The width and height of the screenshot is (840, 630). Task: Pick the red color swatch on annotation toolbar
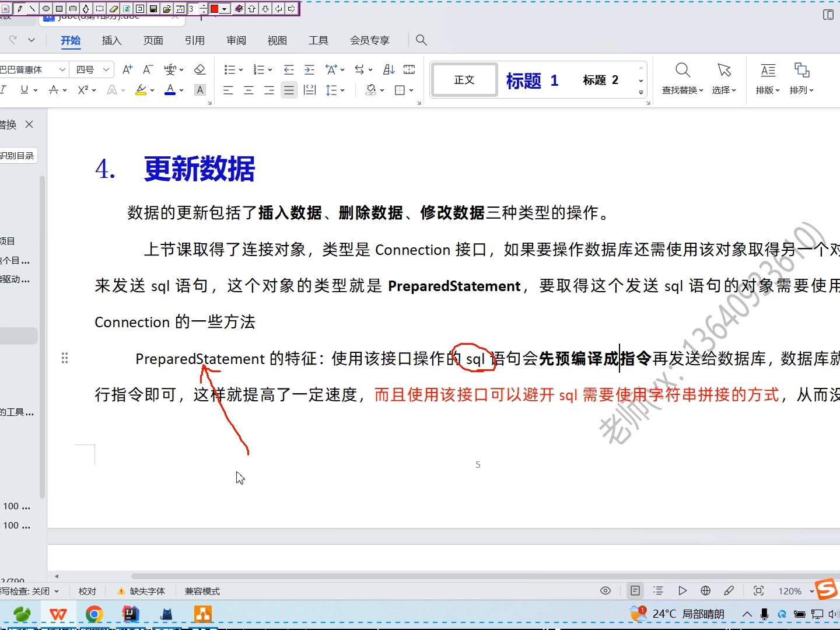[215, 8]
